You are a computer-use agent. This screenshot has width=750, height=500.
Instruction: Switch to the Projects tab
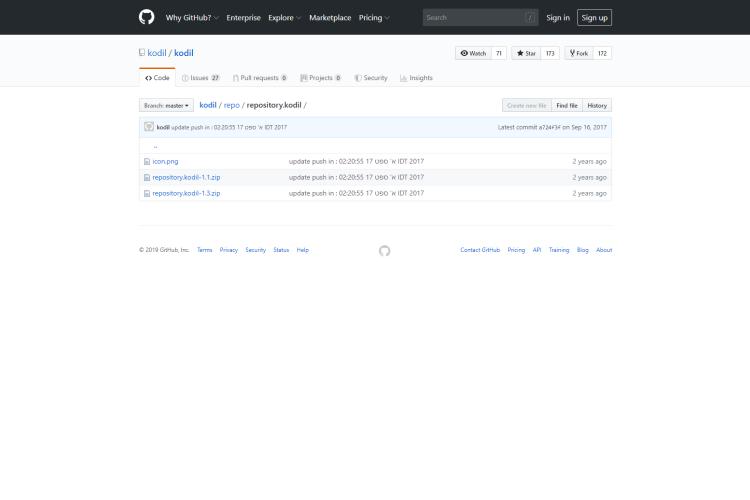[x=320, y=78]
